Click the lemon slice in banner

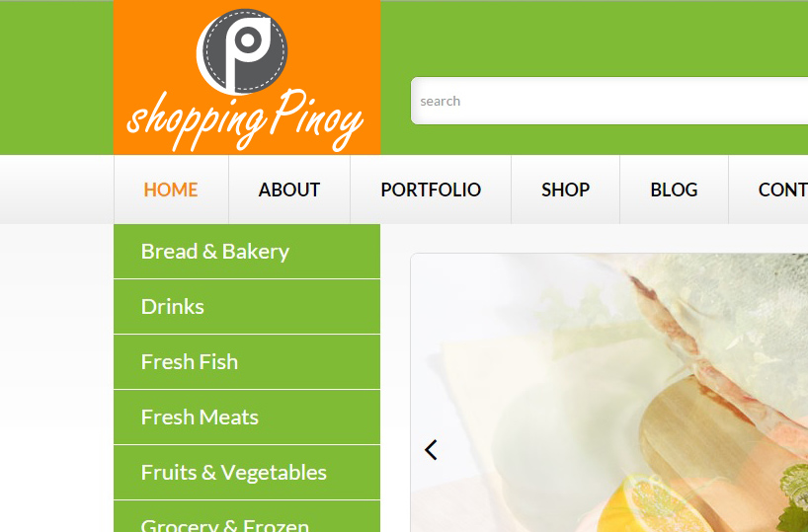tap(649, 507)
